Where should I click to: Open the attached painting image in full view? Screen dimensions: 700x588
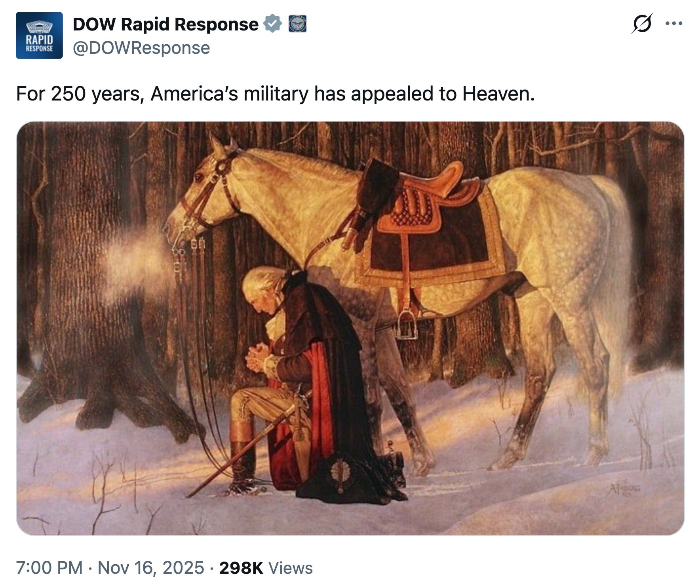point(350,328)
